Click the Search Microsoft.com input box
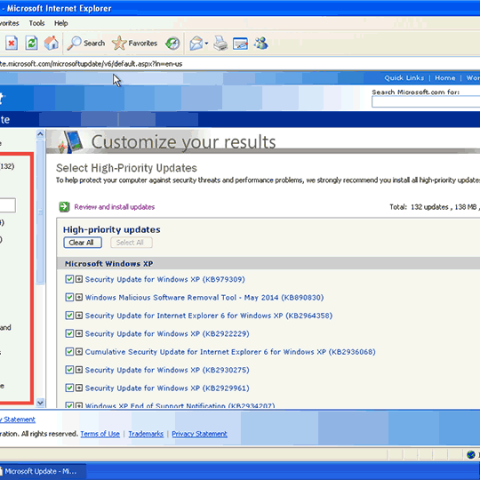Screen dimensions: 480x480 pyautogui.click(x=426, y=102)
